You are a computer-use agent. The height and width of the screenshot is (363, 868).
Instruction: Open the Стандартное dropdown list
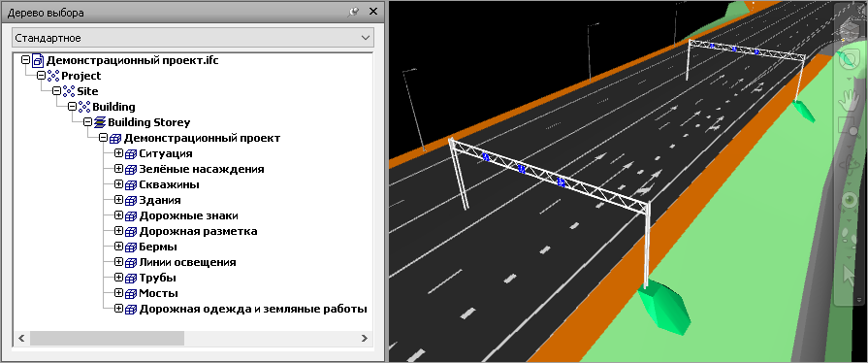pos(193,38)
